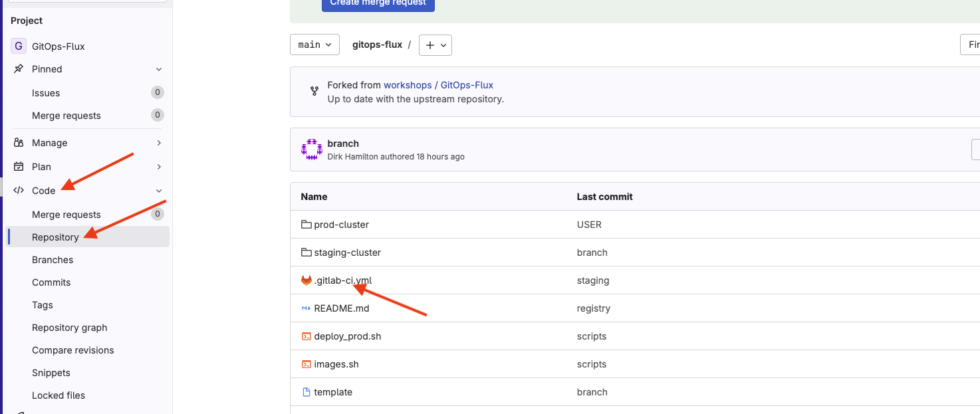The width and height of the screenshot is (980, 414).
Task: Click the staging commit message for .gitlab-ci.yml
Action: (593, 280)
